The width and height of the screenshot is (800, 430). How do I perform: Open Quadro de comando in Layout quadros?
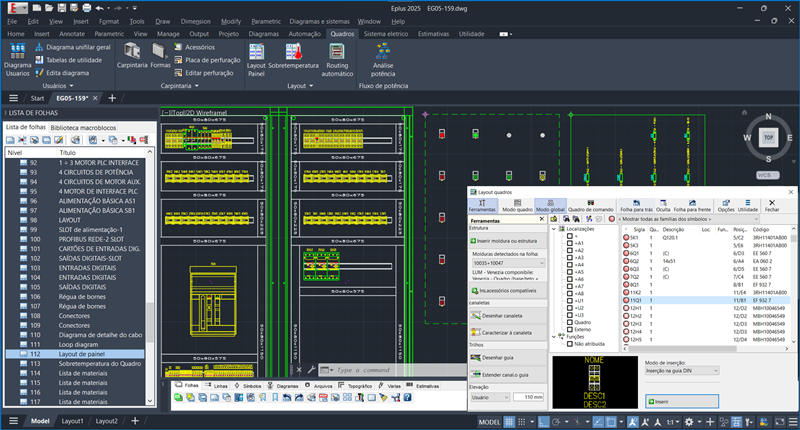coord(591,206)
